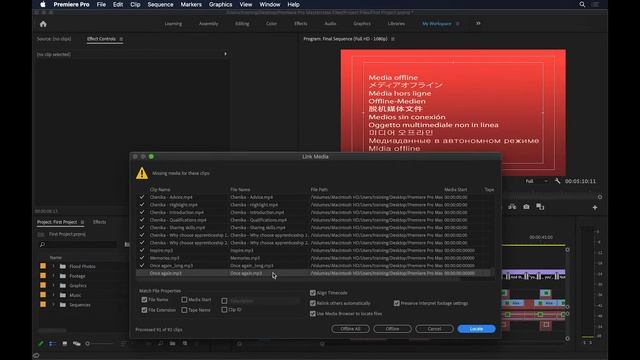
Task: Enable the Clip ID match checkbox
Action: pos(224,310)
